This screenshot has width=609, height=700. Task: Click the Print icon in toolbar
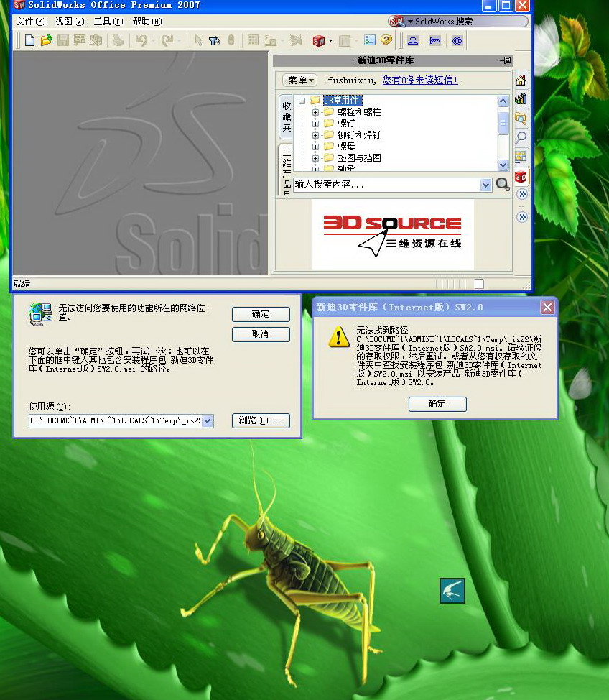tap(118, 41)
